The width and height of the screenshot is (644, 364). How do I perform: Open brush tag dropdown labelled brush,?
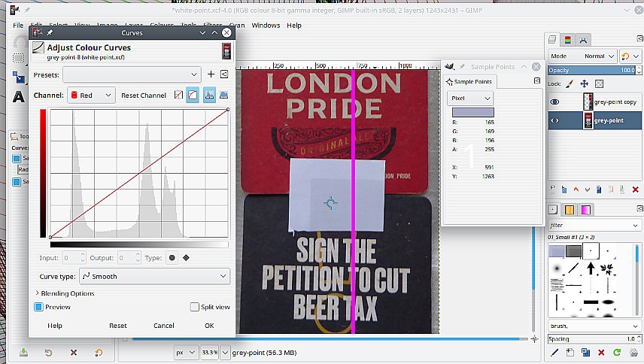(x=594, y=326)
